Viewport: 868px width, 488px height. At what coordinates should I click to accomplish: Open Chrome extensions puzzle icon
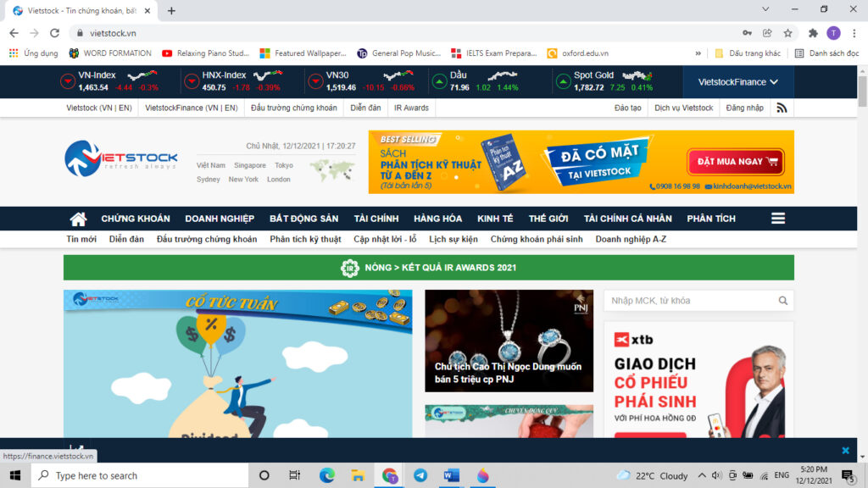(813, 33)
